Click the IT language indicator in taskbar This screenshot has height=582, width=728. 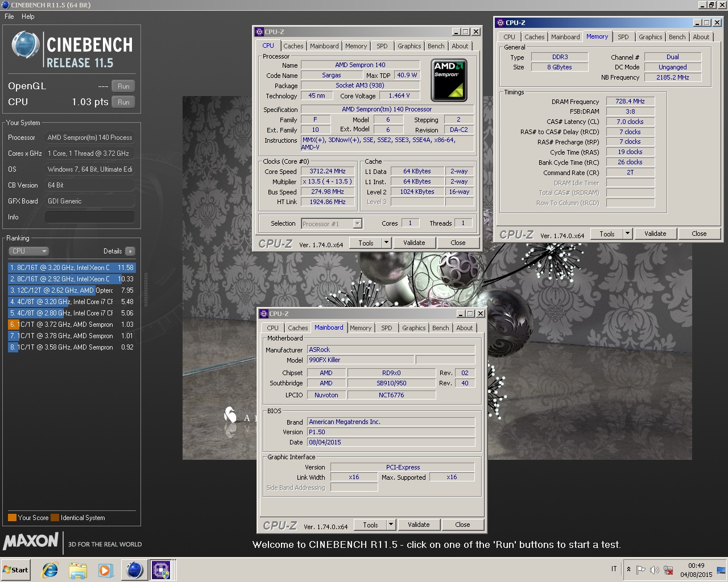click(x=614, y=569)
